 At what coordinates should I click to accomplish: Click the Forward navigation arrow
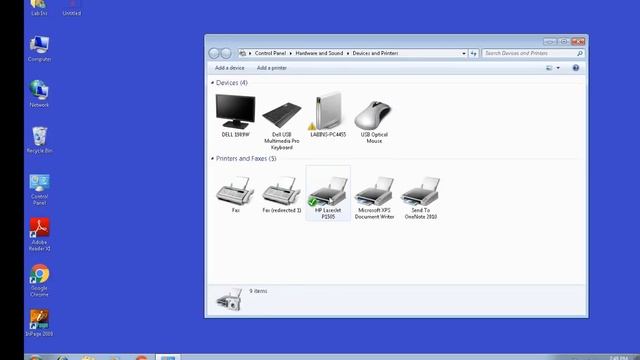pyautogui.click(x=226, y=53)
